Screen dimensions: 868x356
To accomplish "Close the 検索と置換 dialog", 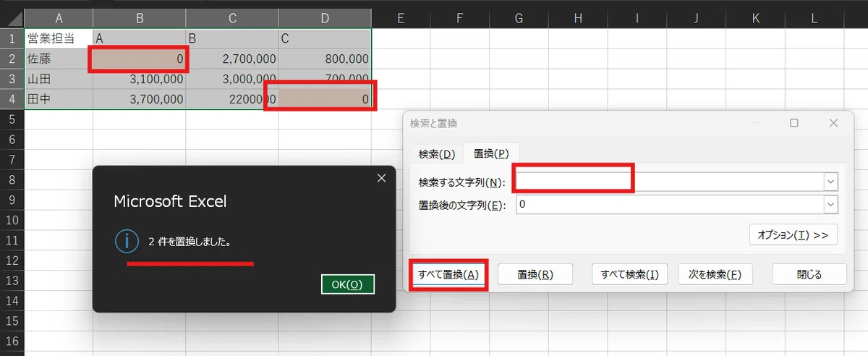I will coord(834,123).
